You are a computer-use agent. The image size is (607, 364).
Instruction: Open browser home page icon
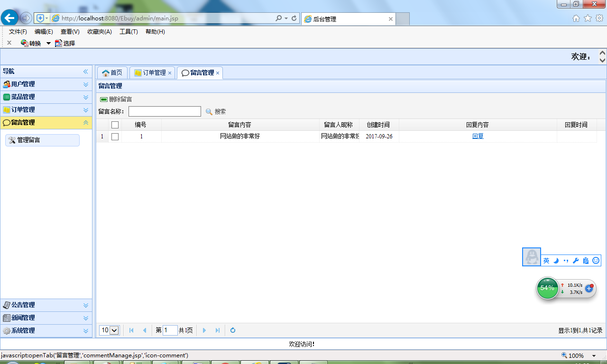576,18
